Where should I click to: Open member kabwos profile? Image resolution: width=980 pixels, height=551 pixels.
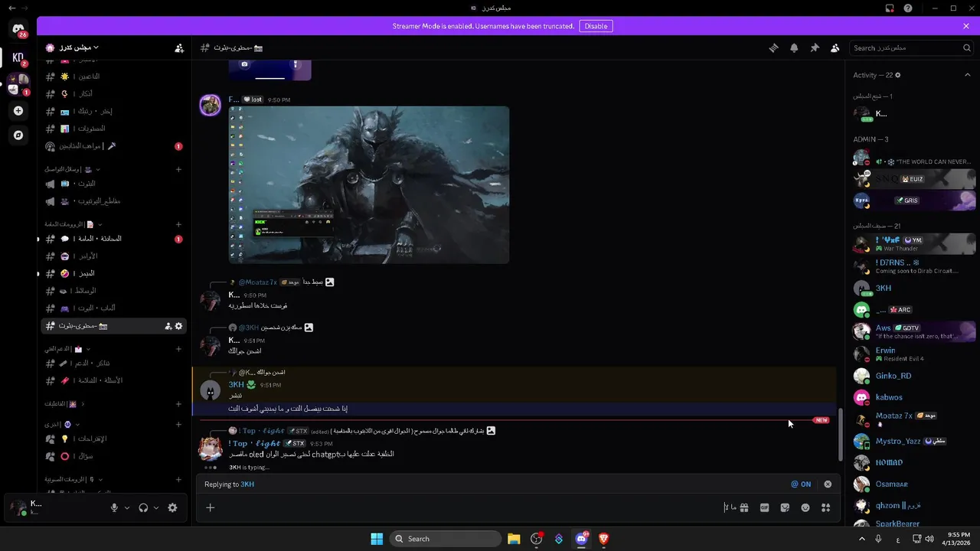tap(913, 397)
